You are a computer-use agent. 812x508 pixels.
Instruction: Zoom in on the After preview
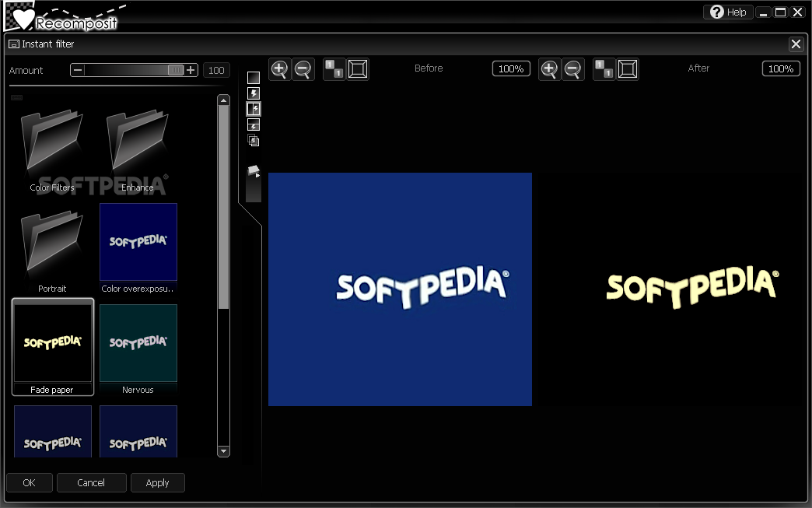[x=549, y=69]
